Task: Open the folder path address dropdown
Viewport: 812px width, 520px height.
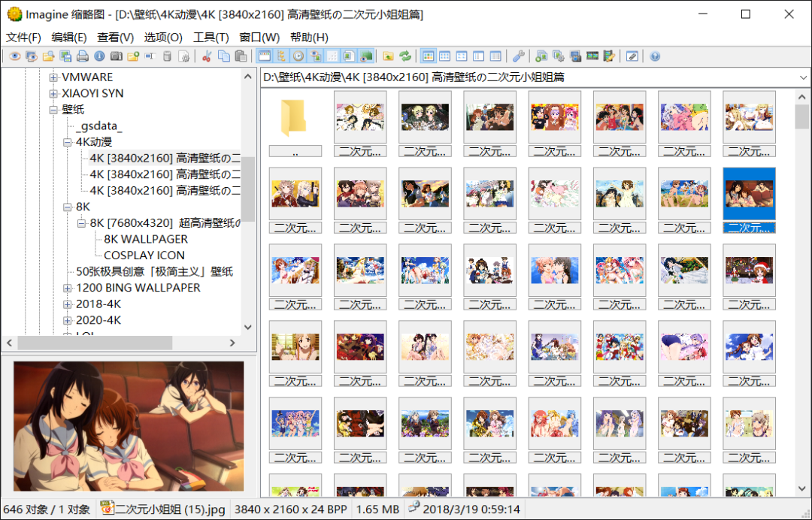Action: [803, 77]
